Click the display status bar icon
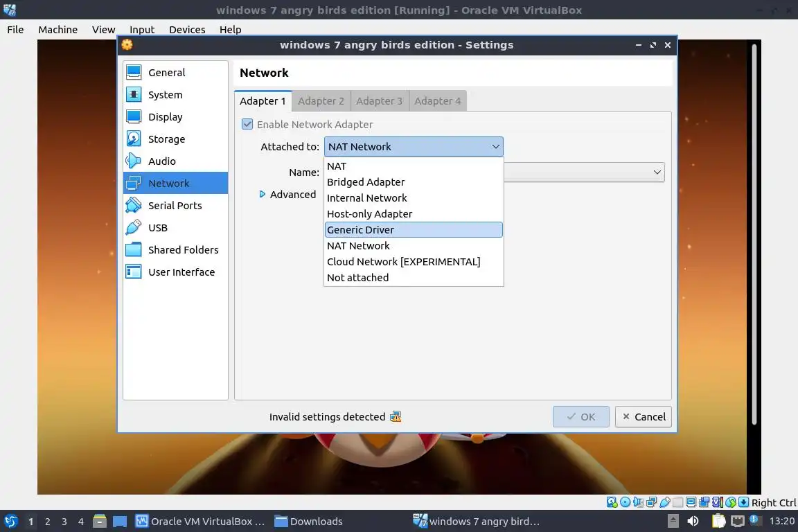This screenshot has height=532, width=798. pyautogui.click(x=691, y=502)
